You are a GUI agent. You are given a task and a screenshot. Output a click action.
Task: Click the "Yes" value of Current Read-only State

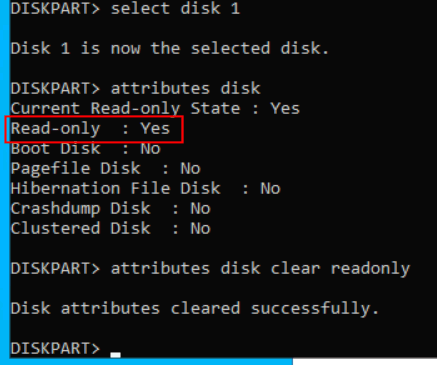(285, 108)
